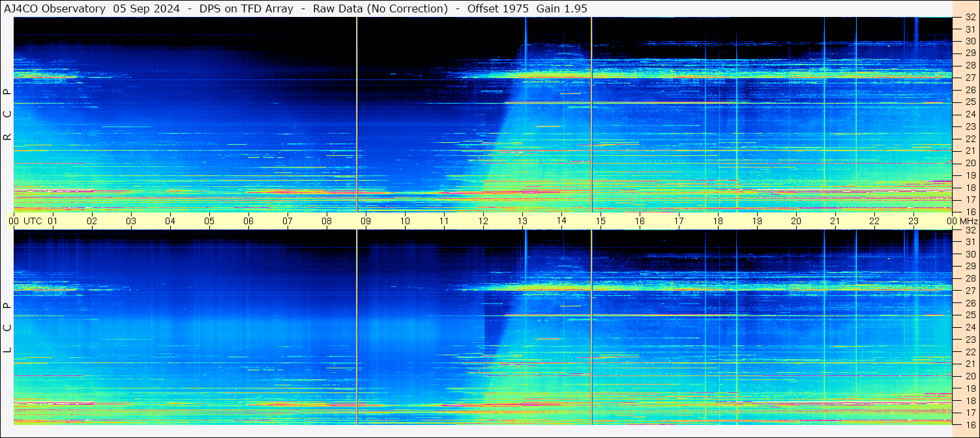Click the 32 MHz tick of LCP panel
The height and width of the screenshot is (438, 980).
[x=970, y=230]
